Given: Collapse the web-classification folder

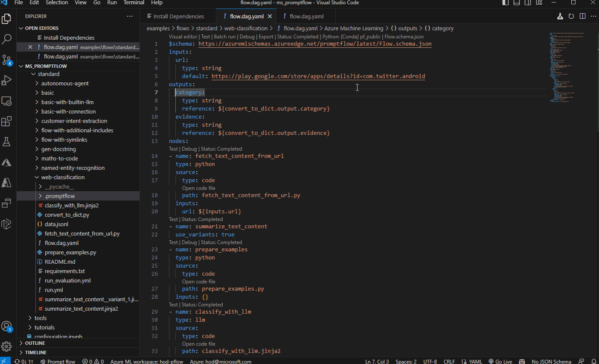Looking at the screenshot, I should tap(63, 177).
